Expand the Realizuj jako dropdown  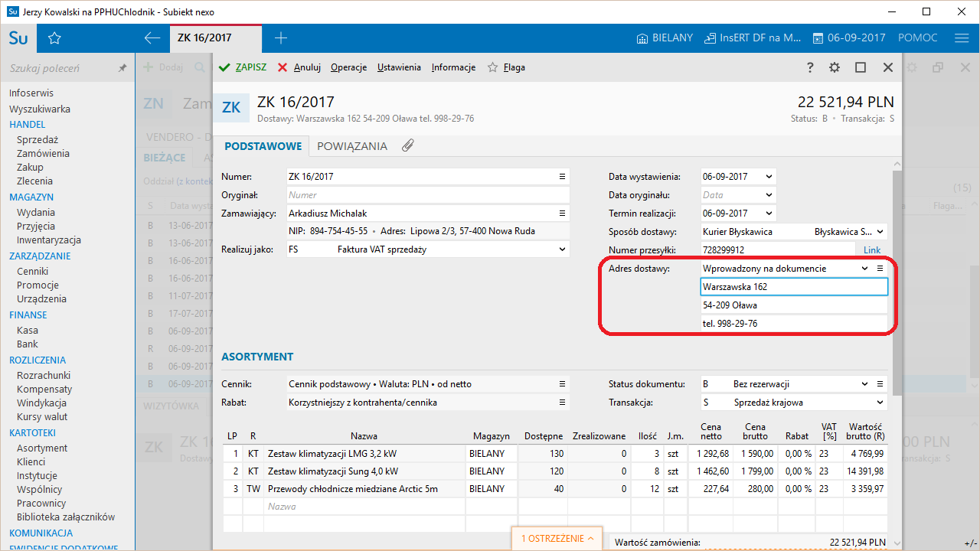click(562, 249)
